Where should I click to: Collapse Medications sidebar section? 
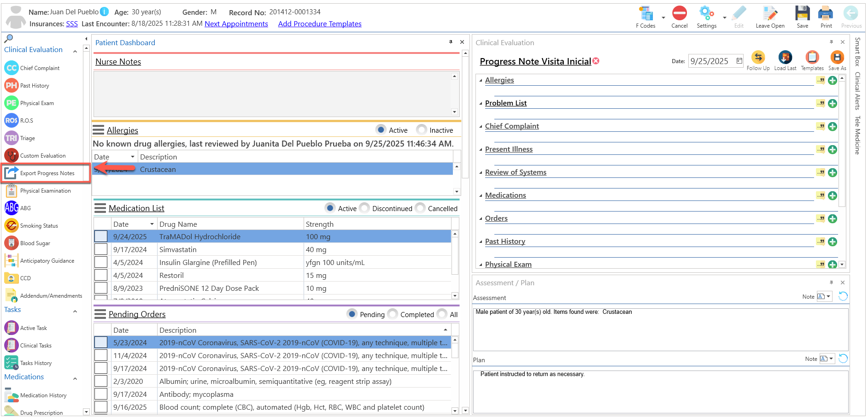[x=75, y=378]
